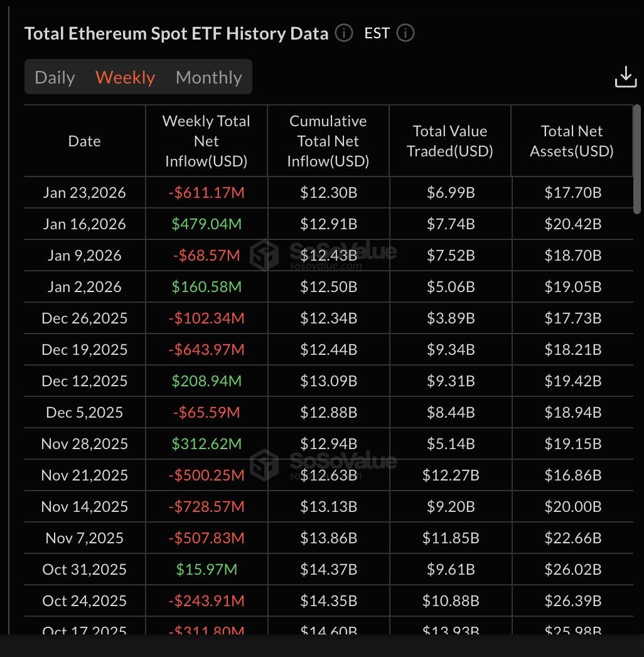Click the -$611.17M inflow value

click(x=206, y=192)
